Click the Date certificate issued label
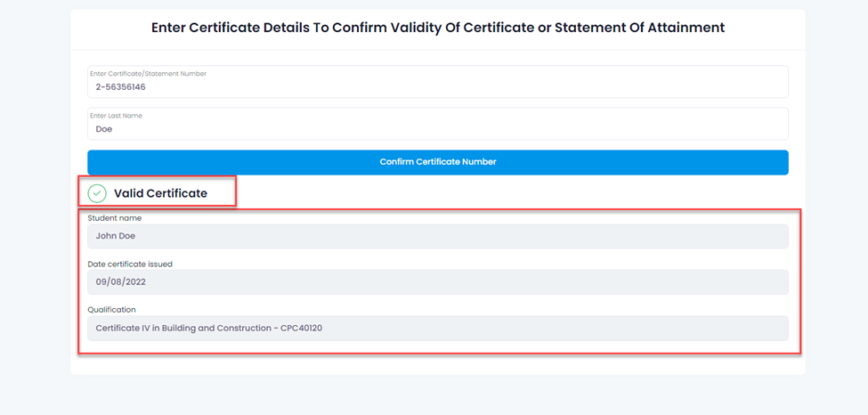868x415 pixels. point(130,264)
